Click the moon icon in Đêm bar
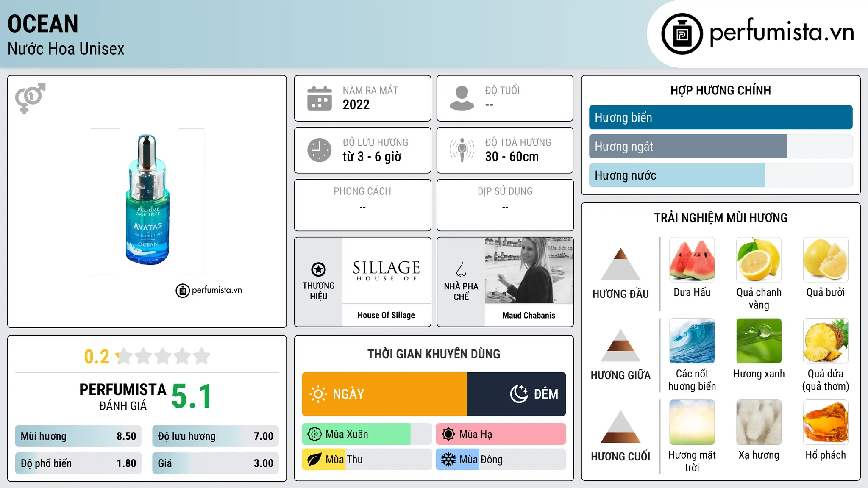This screenshot has width=868, height=488. 519,394
